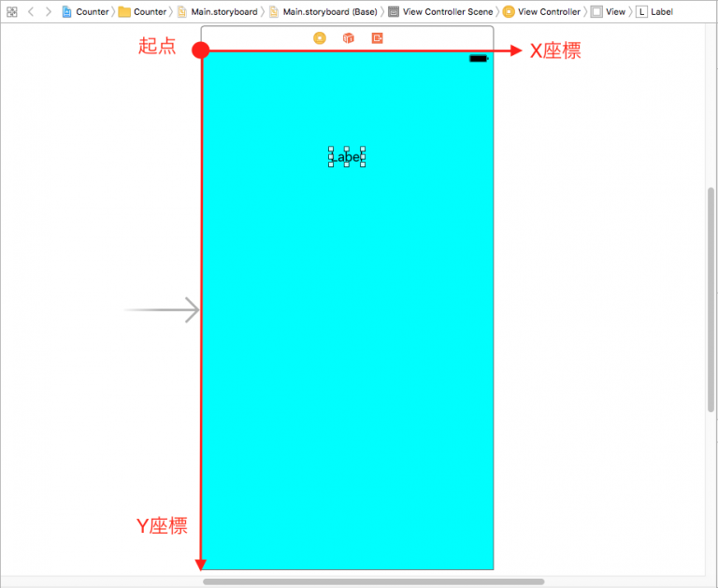Click the vertical scrollbar thumb
Viewport: 718px width, 588px height.
tap(711, 299)
